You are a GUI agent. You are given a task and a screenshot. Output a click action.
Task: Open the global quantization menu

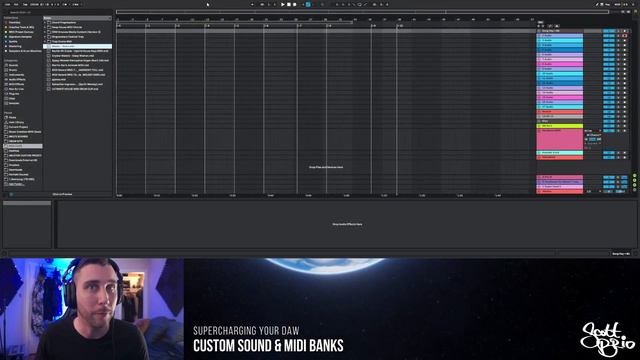76,4
